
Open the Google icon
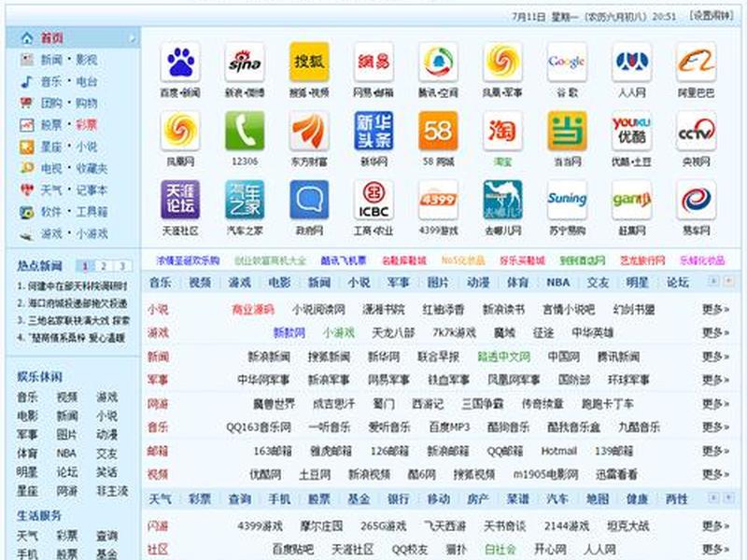[x=567, y=62]
